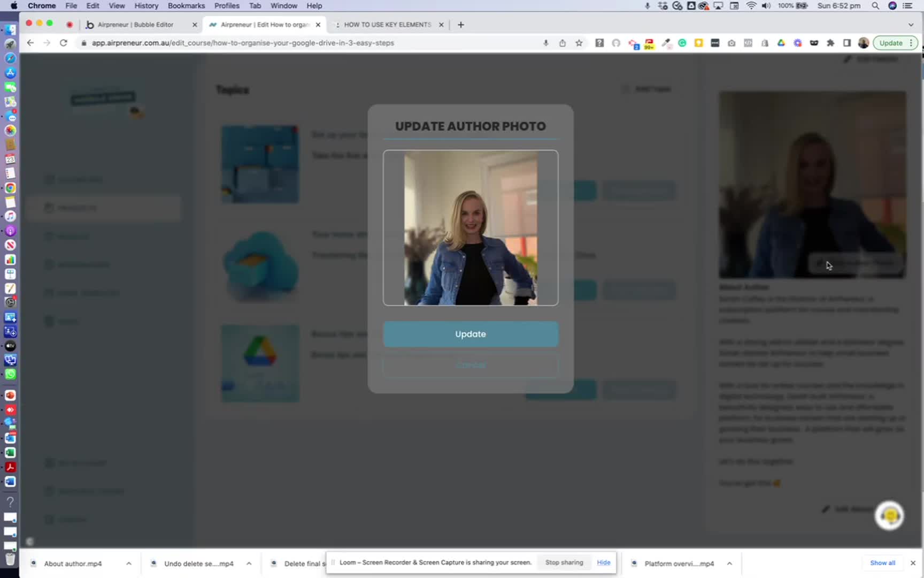Click Show all downloads
The image size is (924, 578).
coord(882,563)
